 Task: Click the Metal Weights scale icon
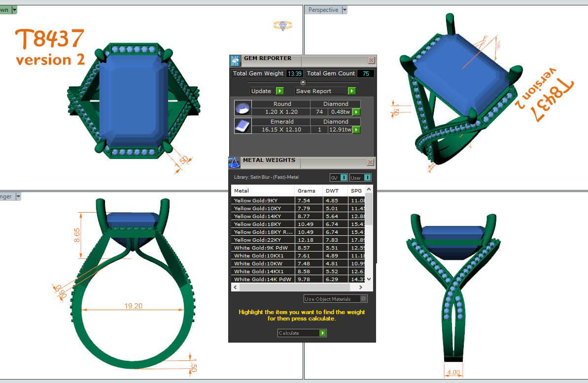[x=234, y=163]
